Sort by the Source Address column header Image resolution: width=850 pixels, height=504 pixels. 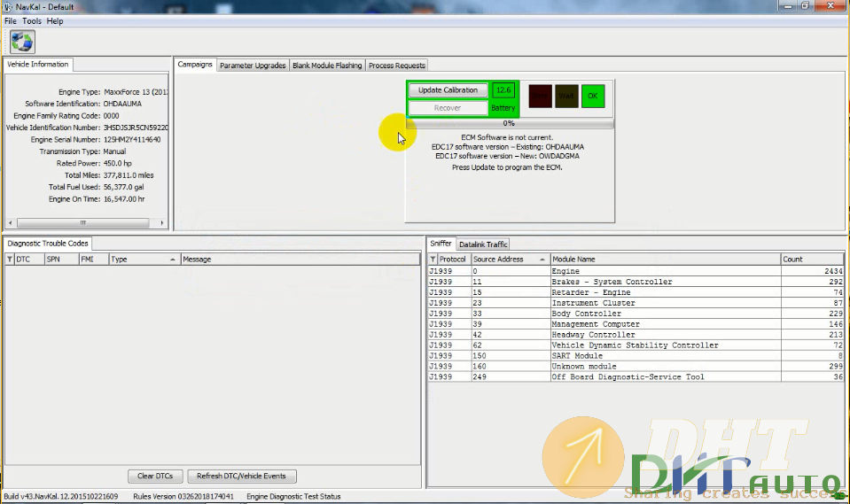pyautogui.click(x=511, y=260)
